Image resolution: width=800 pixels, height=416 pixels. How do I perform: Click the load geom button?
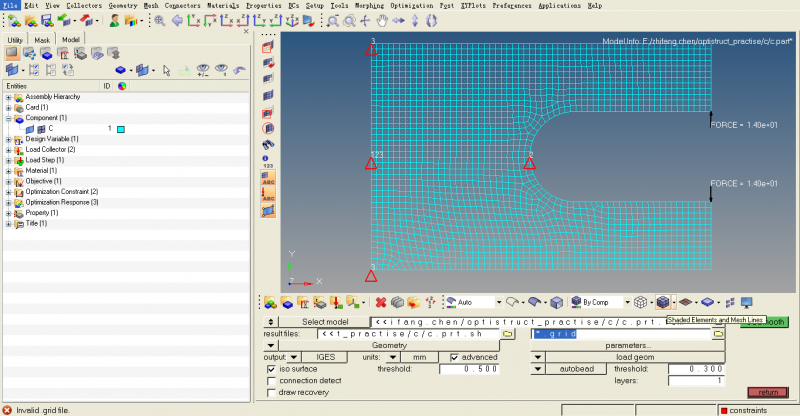635,357
